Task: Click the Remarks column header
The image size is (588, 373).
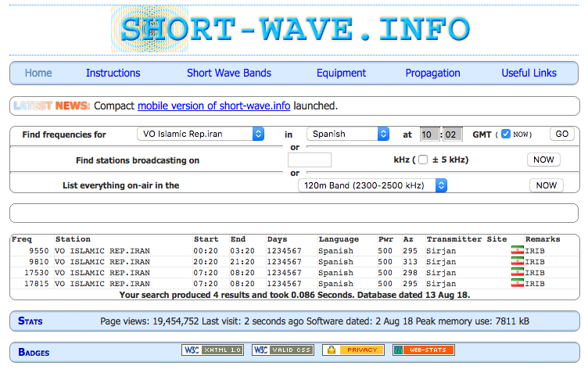Action: point(543,239)
